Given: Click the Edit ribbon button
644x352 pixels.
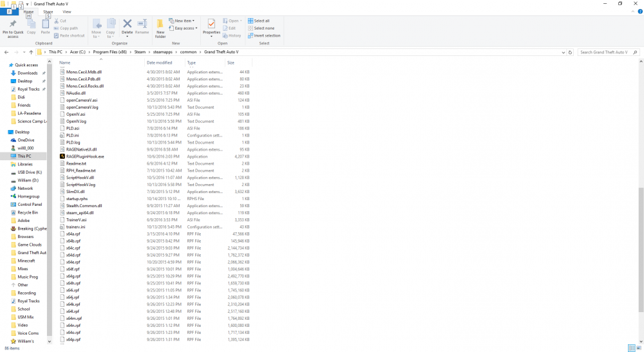Looking at the screenshot, I should click(229, 28).
